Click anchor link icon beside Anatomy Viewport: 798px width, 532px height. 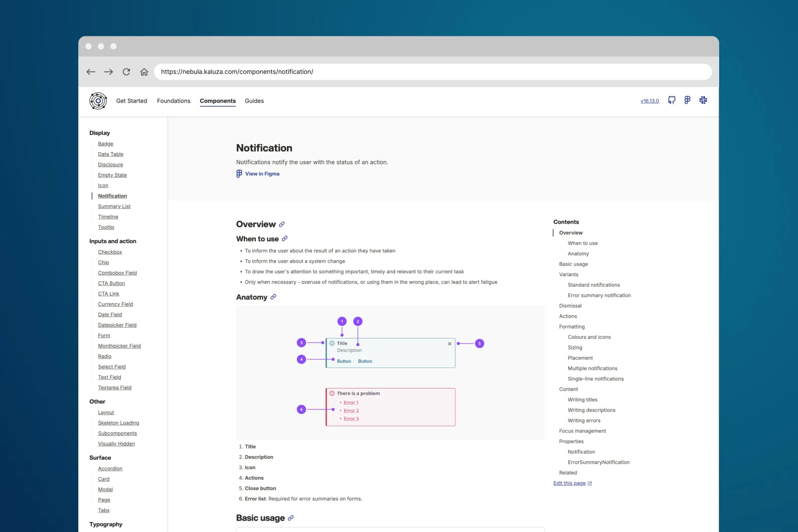[x=273, y=297]
